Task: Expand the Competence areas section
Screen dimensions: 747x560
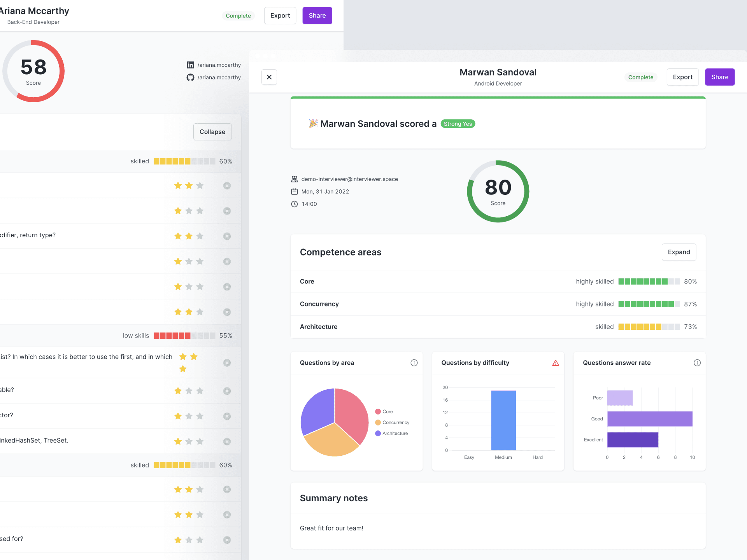Action: click(679, 252)
